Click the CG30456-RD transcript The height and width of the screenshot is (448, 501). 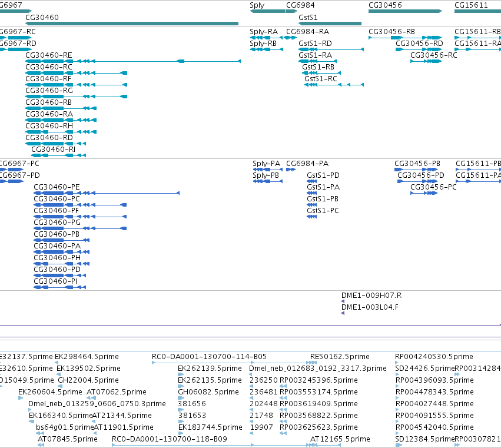419,49
